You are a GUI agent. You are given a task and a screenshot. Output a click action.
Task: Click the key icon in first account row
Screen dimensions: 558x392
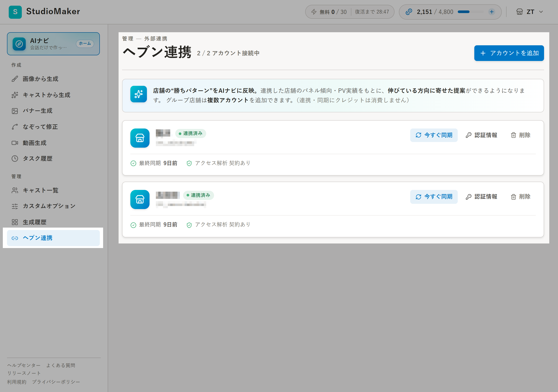pos(468,135)
